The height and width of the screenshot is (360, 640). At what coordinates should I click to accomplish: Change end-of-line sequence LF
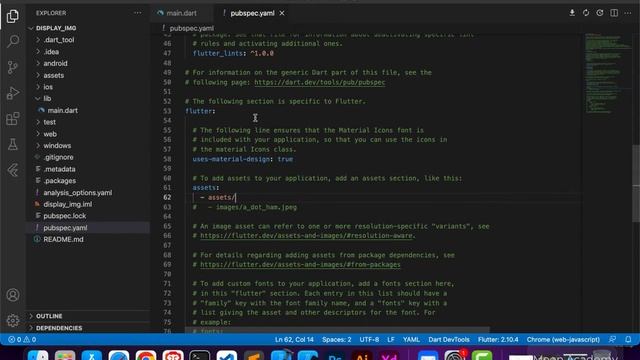pyautogui.click(x=391, y=340)
